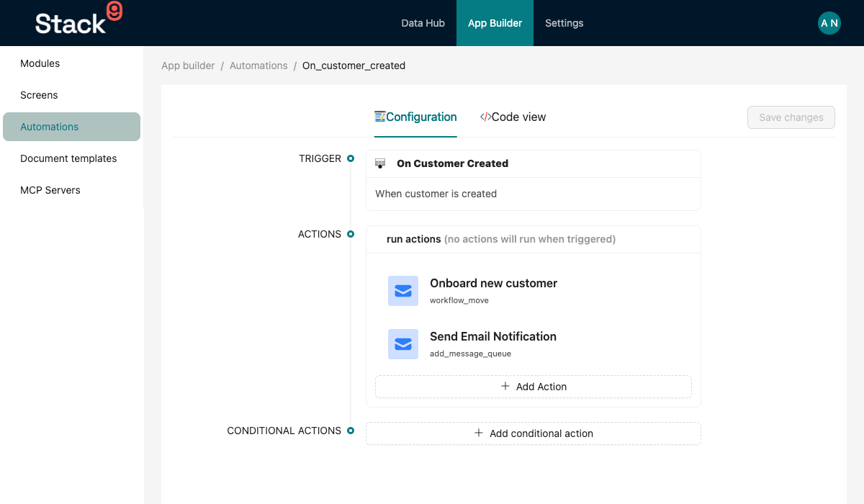Click the CONDITIONAL ACTIONS timeline node
Viewport: 864px width, 504px height.
(351, 431)
